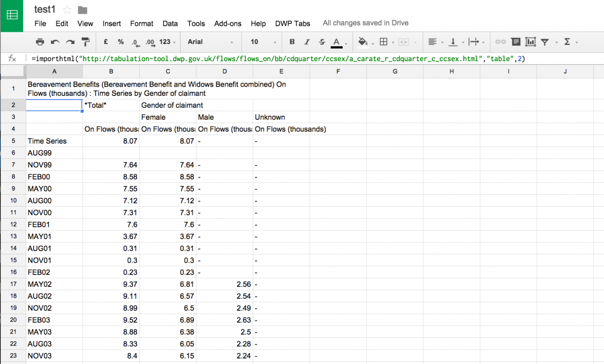This screenshot has height=364, width=604.
Task: Open the text color picker
Action: (x=336, y=42)
